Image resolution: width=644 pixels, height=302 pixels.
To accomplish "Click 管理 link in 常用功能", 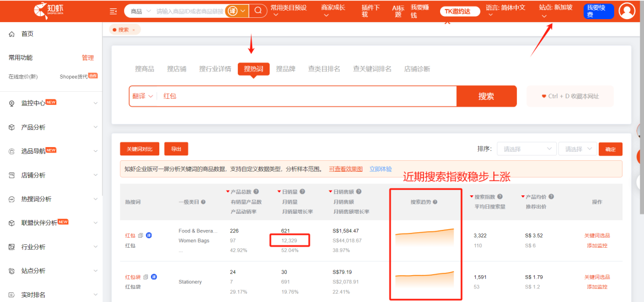I will coord(88,58).
